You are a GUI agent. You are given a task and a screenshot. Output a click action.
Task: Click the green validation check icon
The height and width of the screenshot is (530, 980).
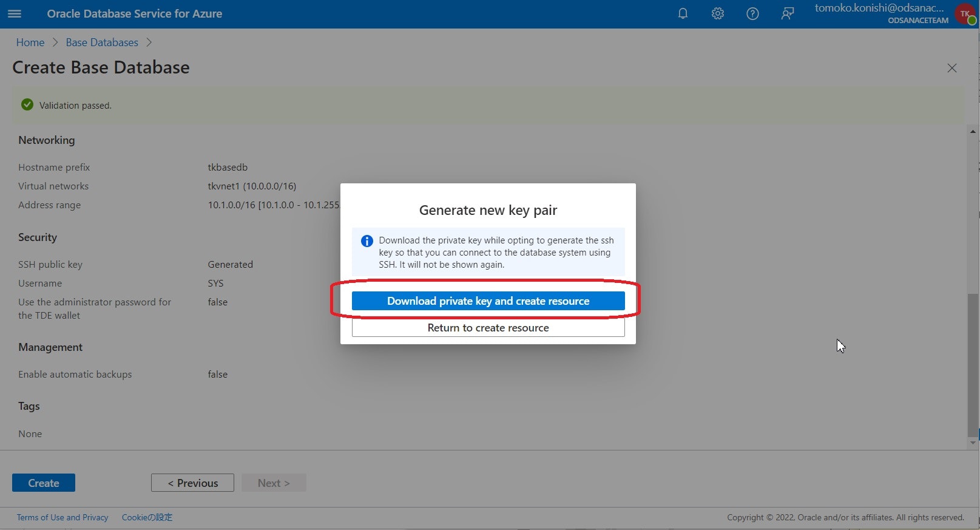[27, 105]
